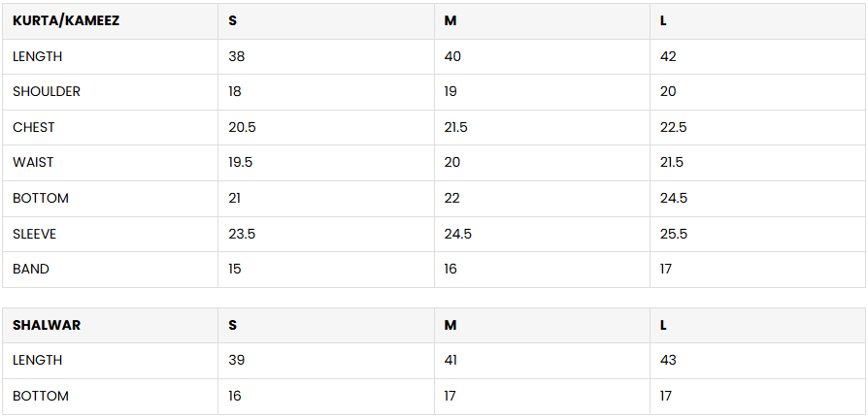Click the M column header in kurta table
The height and width of the screenshot is (418, 868).
point(451,20)
